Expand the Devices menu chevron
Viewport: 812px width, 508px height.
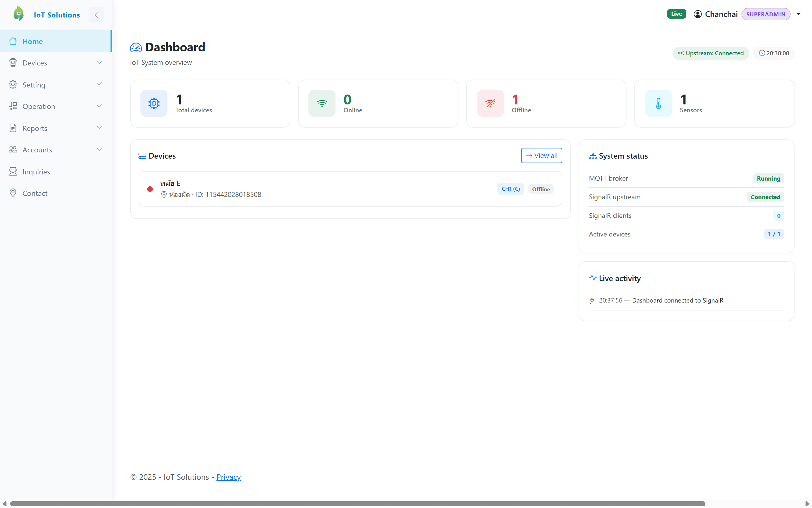[x=99, y=62]
